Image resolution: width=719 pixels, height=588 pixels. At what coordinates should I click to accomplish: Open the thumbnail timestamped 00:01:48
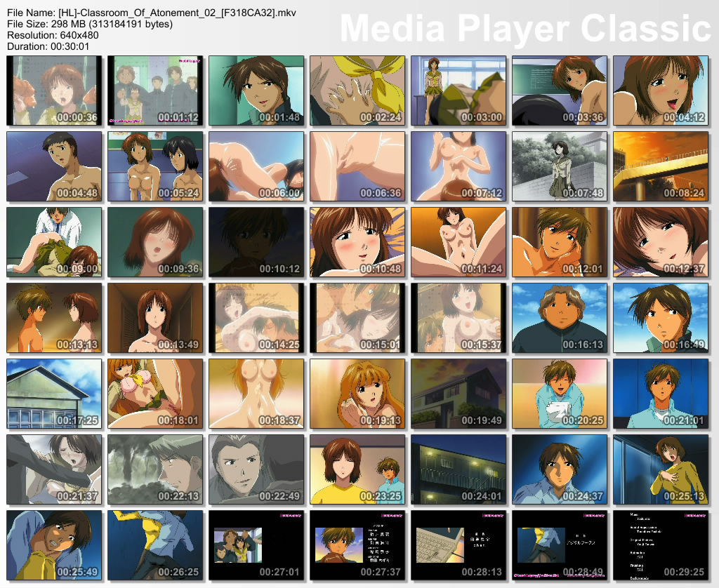click(256, 91)
